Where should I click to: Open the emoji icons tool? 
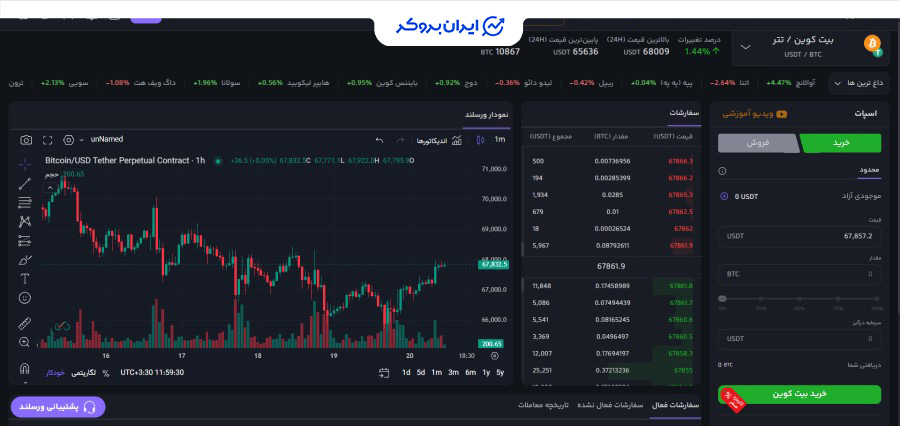tap(25, 298)
